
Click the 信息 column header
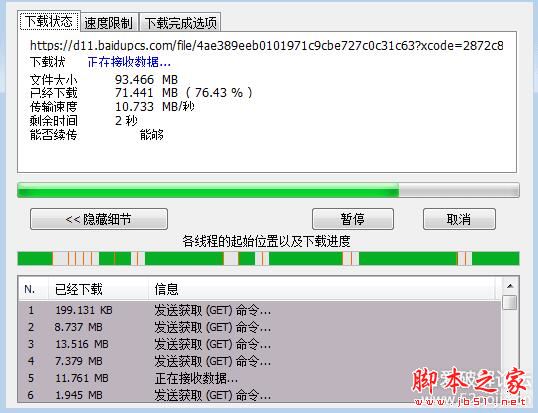pyautogui.click(x=323, y=289)
